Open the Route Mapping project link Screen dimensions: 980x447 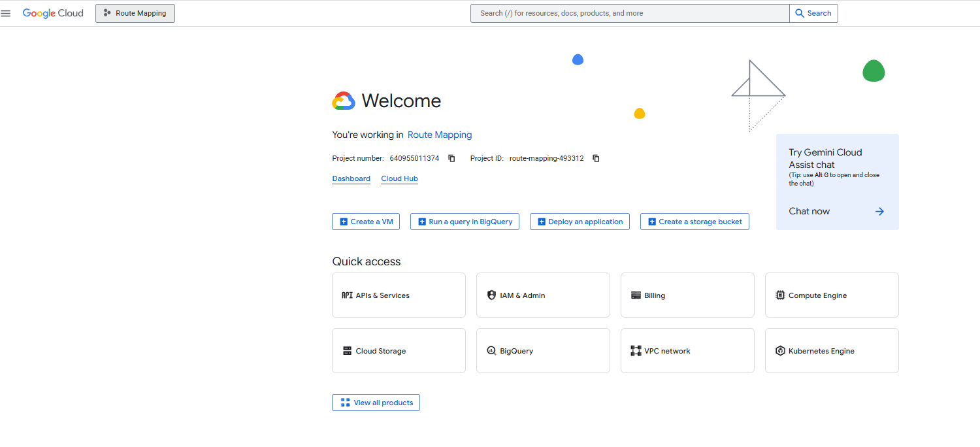click(440, 135)
